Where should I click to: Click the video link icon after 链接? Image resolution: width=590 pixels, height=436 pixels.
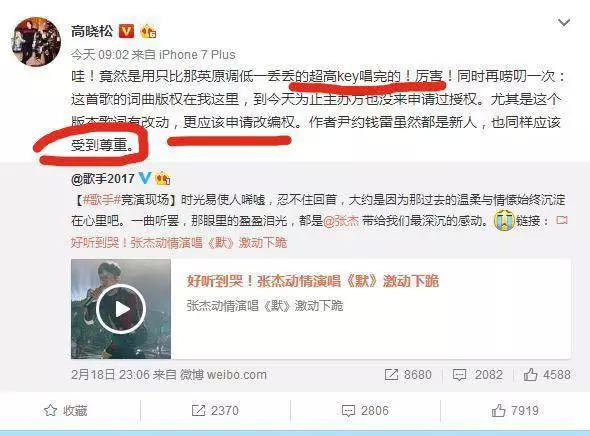(561, 220)
